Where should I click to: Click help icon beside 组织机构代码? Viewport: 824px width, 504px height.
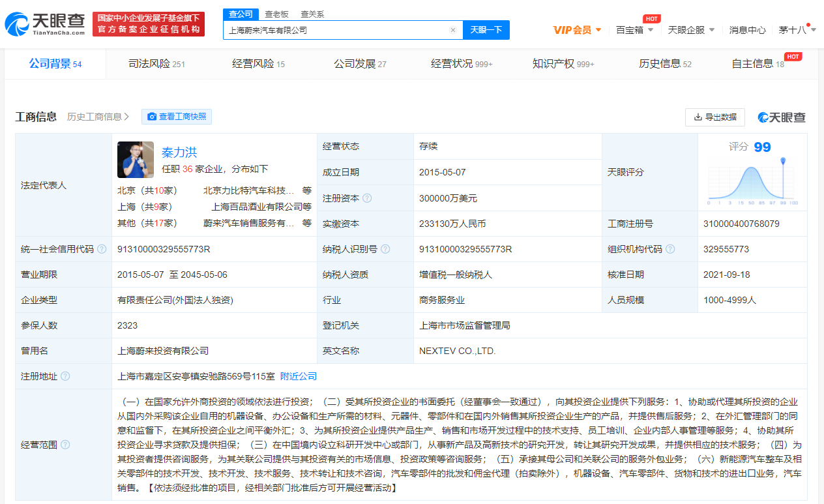pos(670,249)
